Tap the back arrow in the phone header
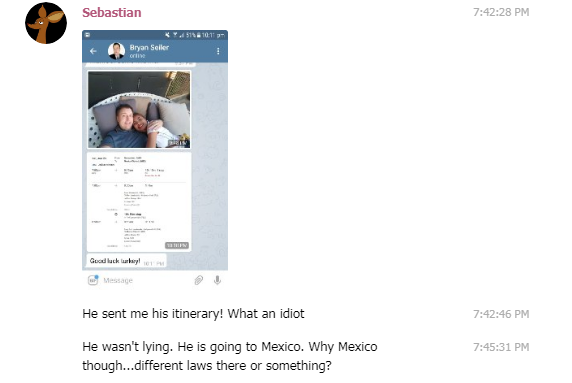 [x=93, y=51]
